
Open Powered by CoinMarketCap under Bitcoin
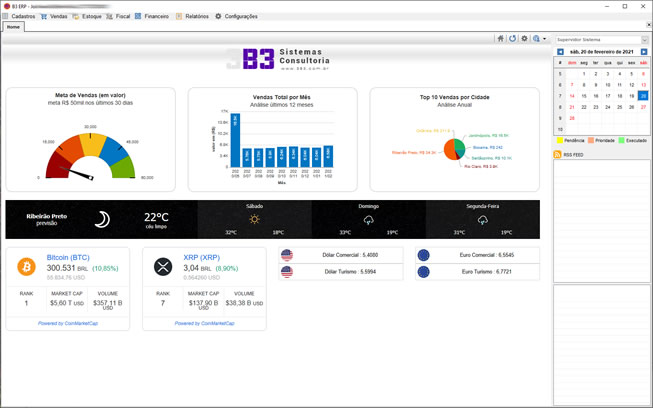pos(68,323)
